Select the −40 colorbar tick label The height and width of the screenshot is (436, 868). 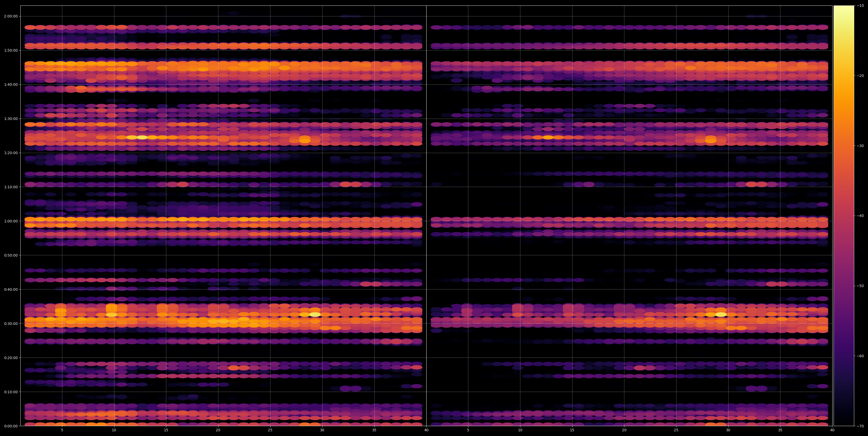click(x=860, y=216)
